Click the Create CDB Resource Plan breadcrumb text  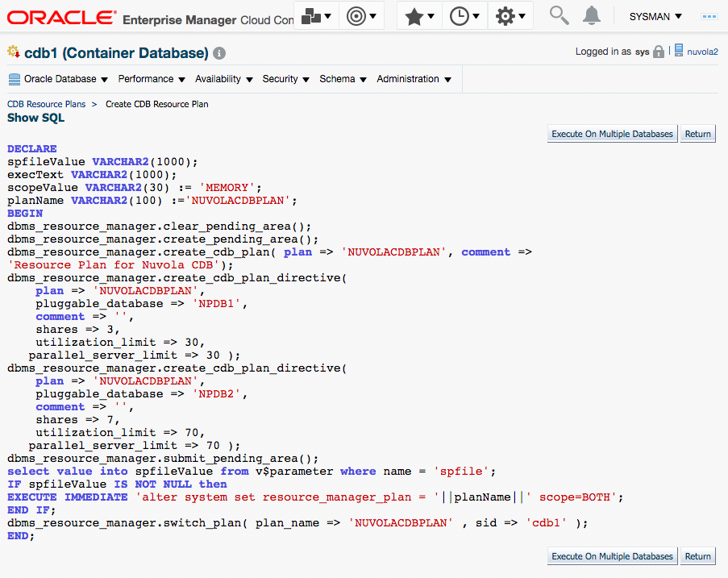point(157,104)
